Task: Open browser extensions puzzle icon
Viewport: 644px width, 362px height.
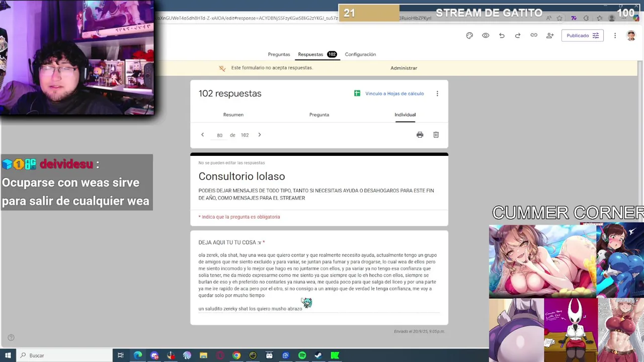Action: pos(586,18)
